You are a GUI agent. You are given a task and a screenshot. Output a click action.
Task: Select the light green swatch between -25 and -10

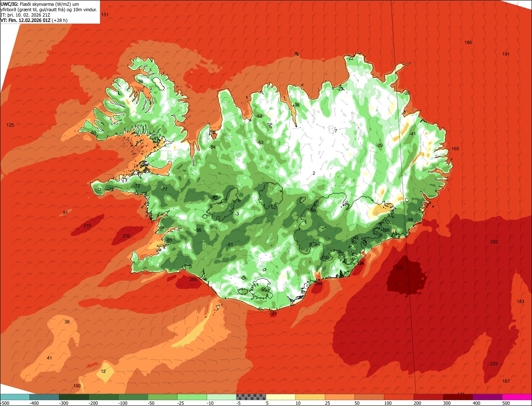coord(192,397)
